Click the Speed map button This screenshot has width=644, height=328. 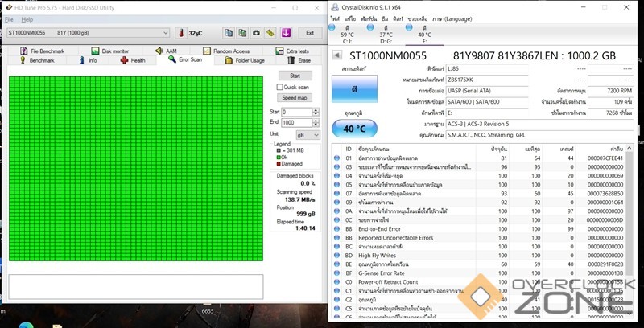294,97
